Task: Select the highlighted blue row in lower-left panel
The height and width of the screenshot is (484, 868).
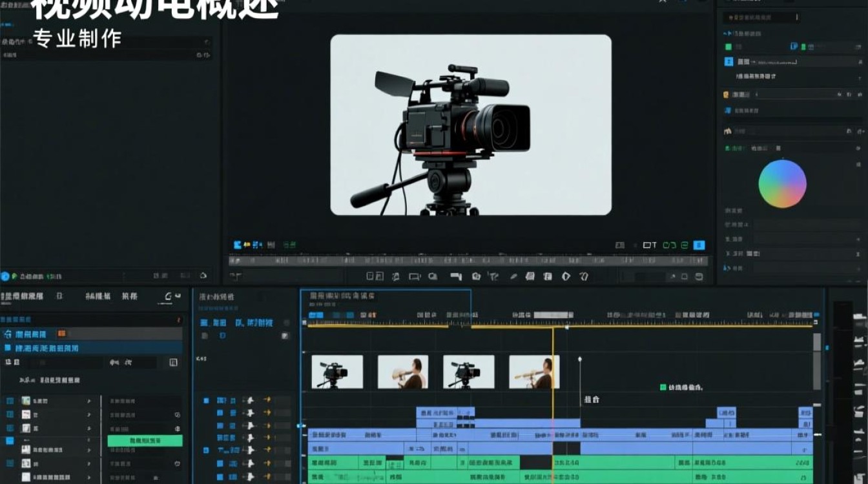Action: [91, 348]
